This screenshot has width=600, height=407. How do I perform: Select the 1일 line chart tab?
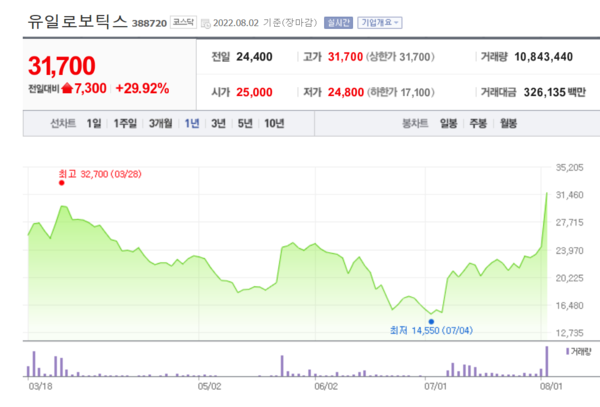[x=94, y=124]
